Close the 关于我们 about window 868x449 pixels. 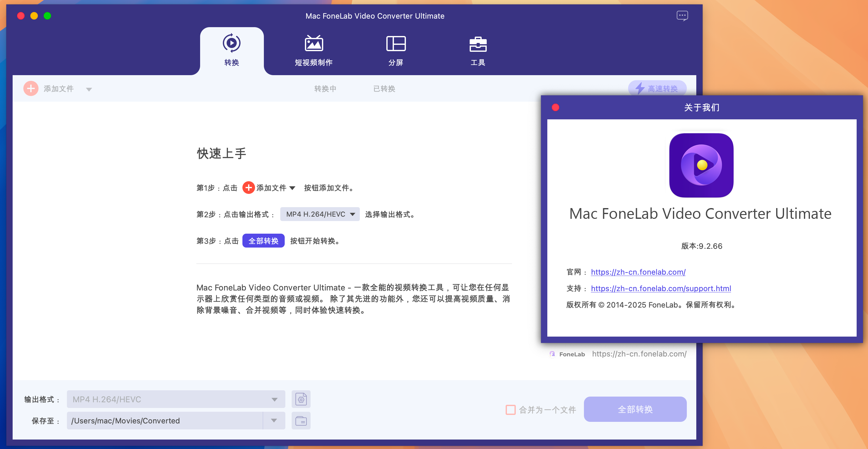pyautogui.click(x=556, y=108)
